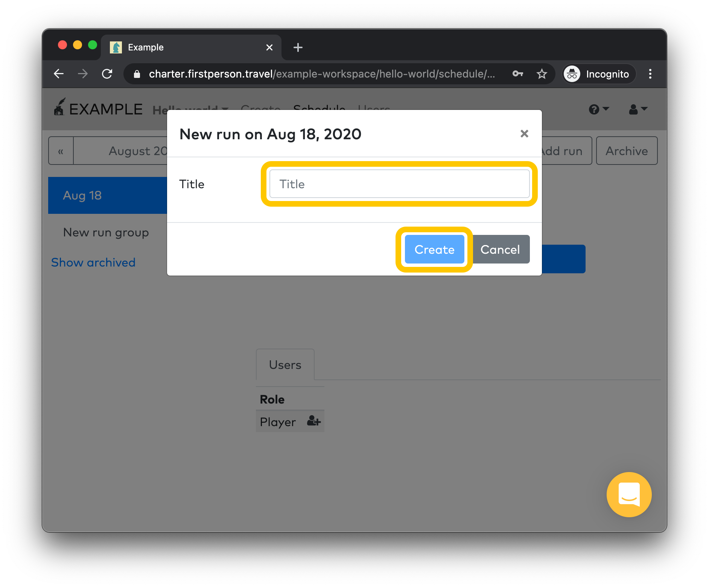Viewport: 709px width, 588px height.
Task: Close the Example browser tab
Action: pos(269,47)
